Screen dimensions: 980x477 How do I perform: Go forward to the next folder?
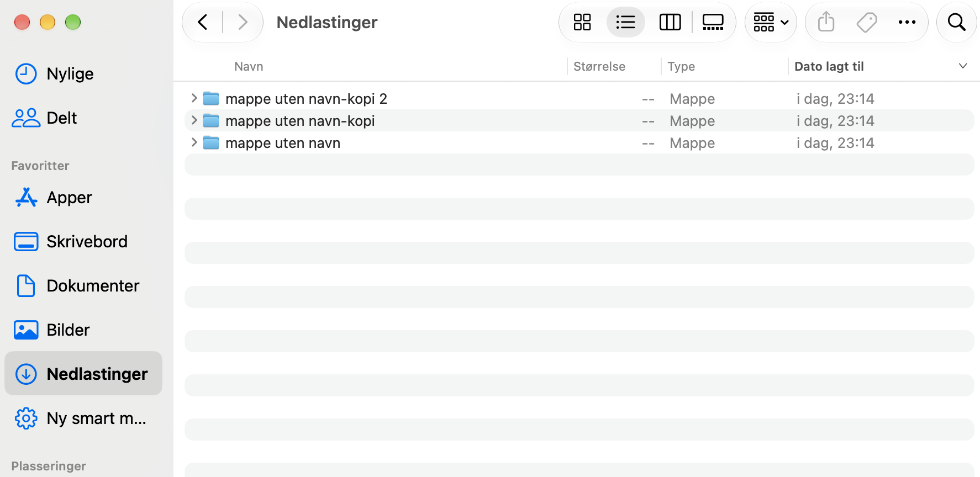coord(243,22)
